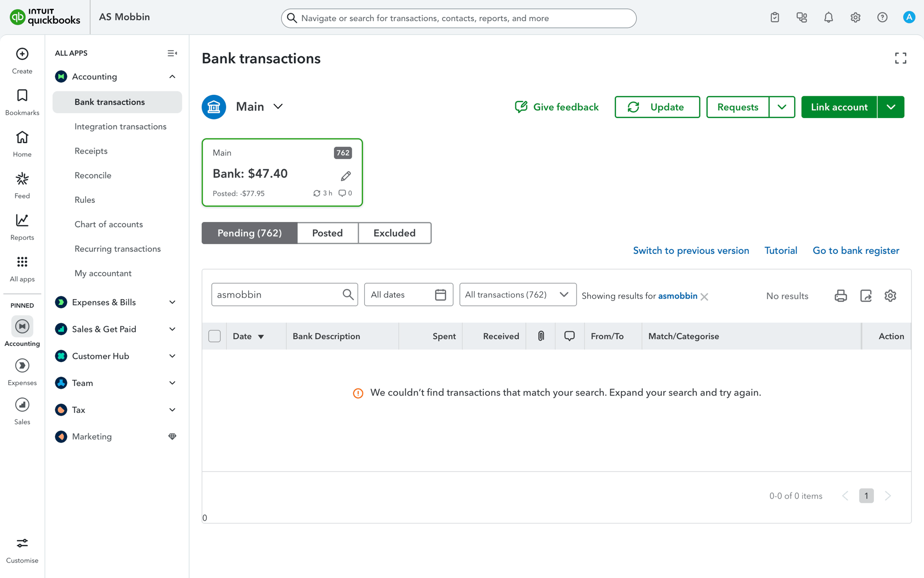Open the user profile avatar A
This screenshot has height=578, width=924.
coord(909,17)
